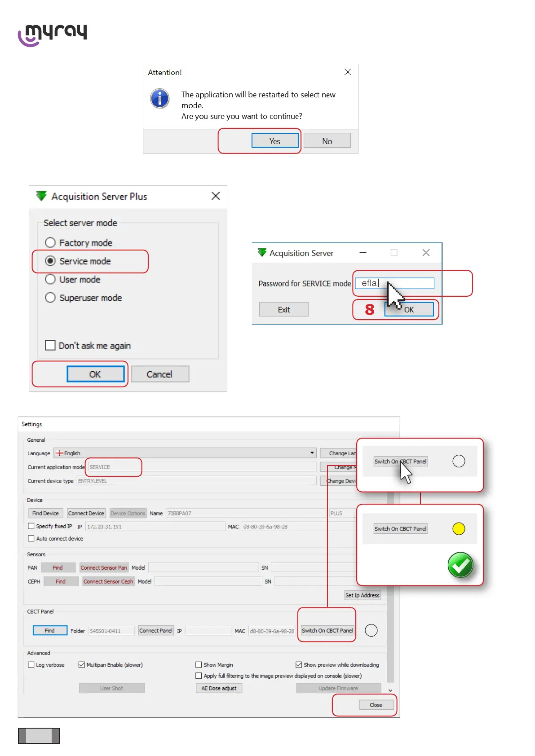Click Close in the Settings window
Image resolution: width=535 pixels, height=756 pixels.
[x=376, y=705]
